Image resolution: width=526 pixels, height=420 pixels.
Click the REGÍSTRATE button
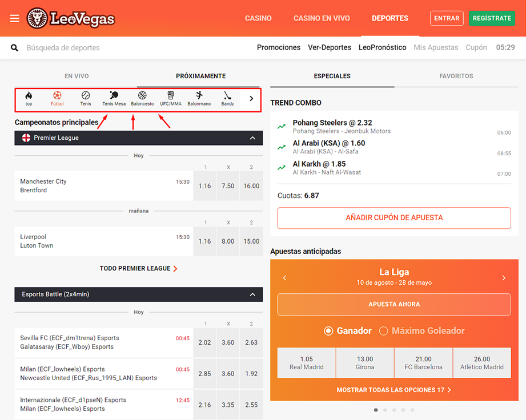[x=492, y=18]
